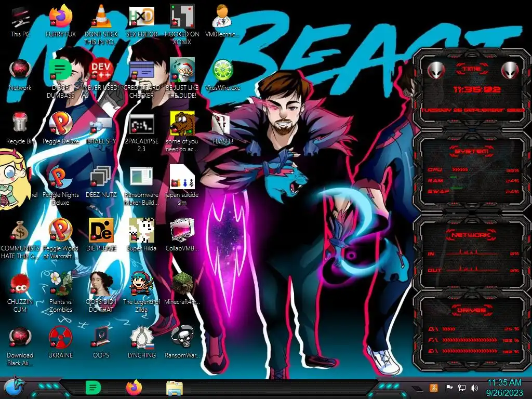The width and height of the screenshot is (532, 399).
Task: Click the blonde cartoon mascot on the desktop edge
Action: pyautogui.click(x=13, y=179)
